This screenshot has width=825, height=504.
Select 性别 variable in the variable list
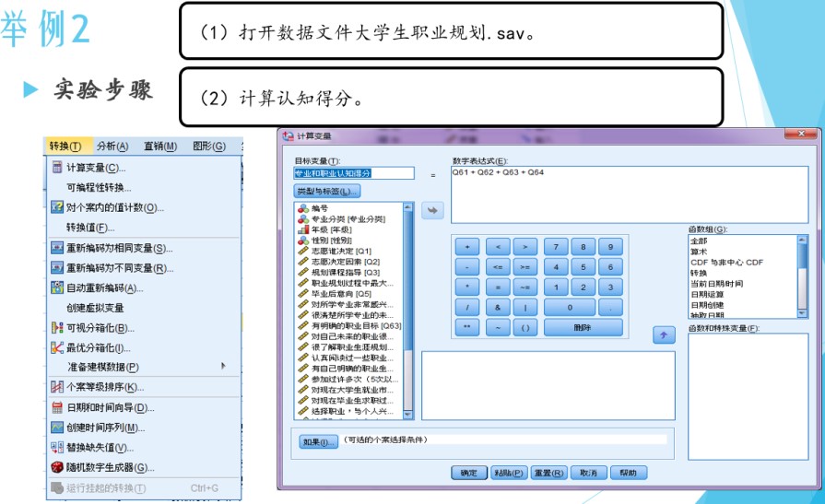coord(331,240)
